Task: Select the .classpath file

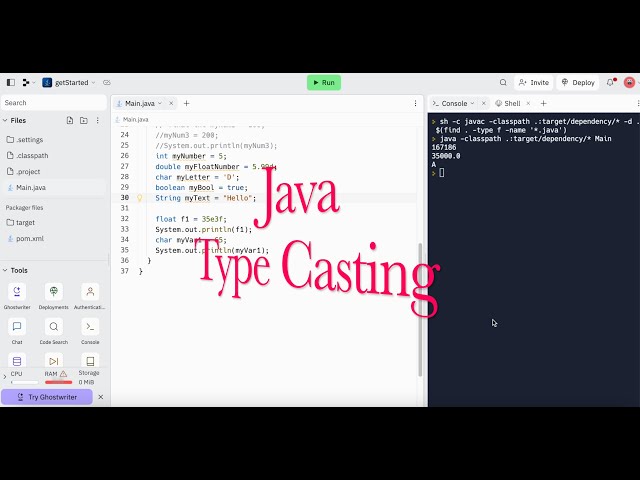Action: click(x=54, y=156)
